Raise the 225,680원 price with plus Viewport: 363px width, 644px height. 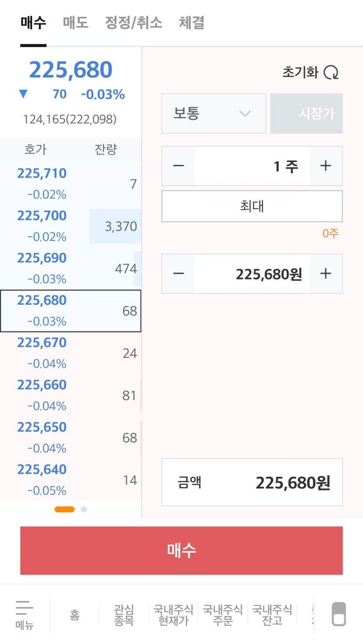coord(326,274)
